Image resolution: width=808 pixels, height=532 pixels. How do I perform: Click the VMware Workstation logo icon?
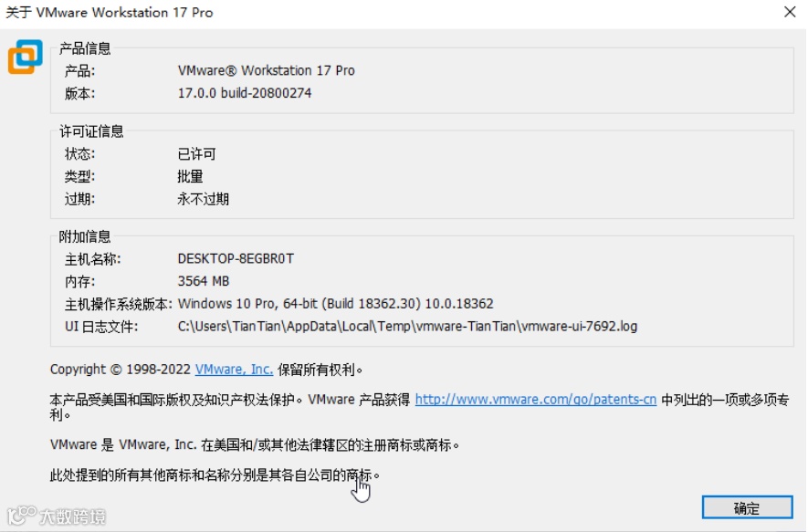25,57
